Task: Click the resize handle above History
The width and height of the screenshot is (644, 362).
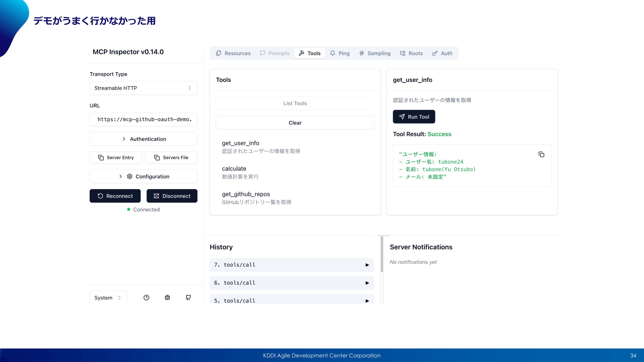Action: 383,236
